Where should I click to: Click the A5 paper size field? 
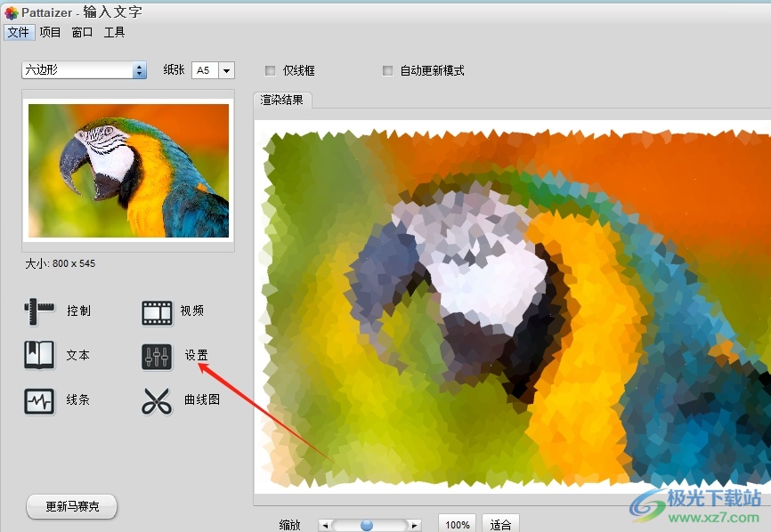(205, 70)
